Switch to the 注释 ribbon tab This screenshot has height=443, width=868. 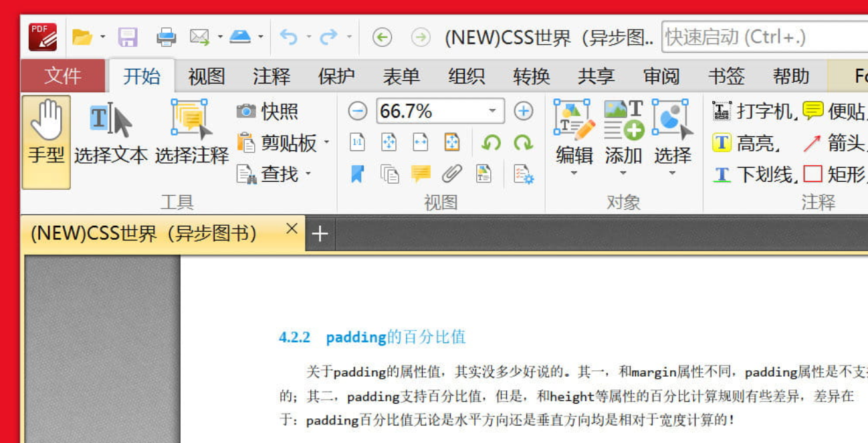pyautogui.click(x=272, y=76)
